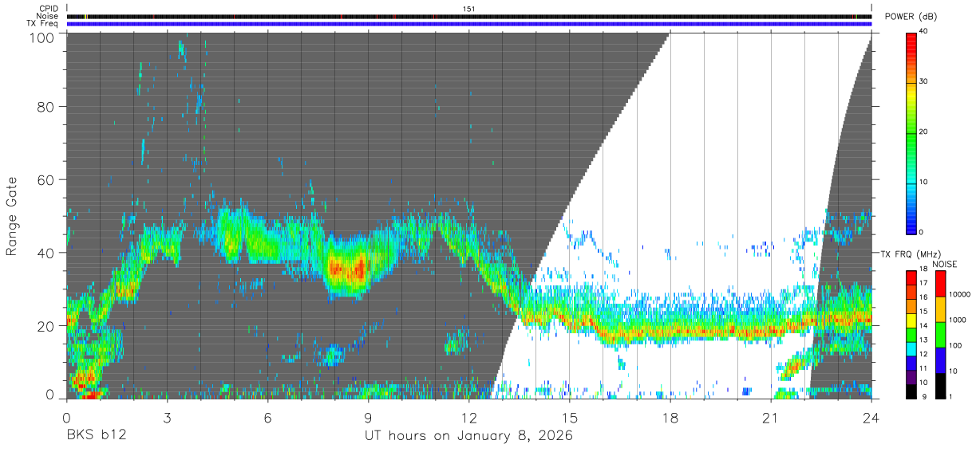The image size is (980, 452).
Task: Select 1 on the NOISE scale
Action: [x=950, y=396]
